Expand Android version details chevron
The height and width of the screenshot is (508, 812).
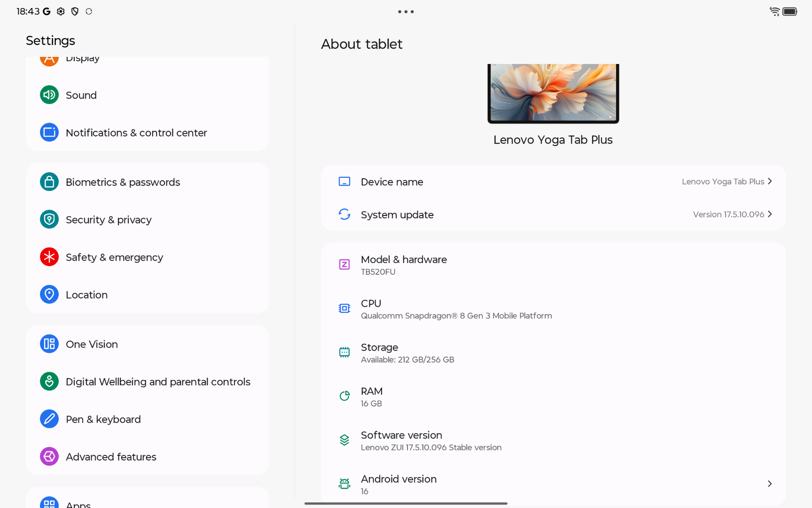[x=770, y=484]
